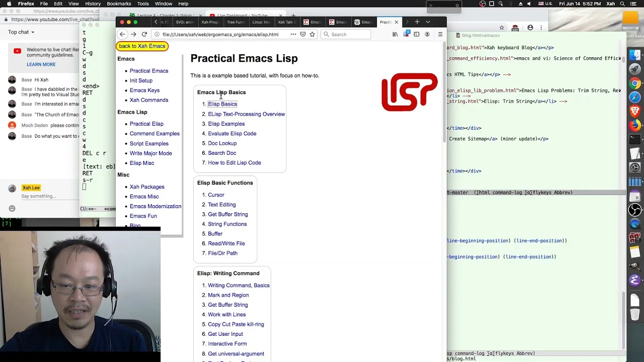Open the Evaluate Elisp Code link
Image resolution: width=644 pixels, height=362 pixels.
click(x=232, y=133)
